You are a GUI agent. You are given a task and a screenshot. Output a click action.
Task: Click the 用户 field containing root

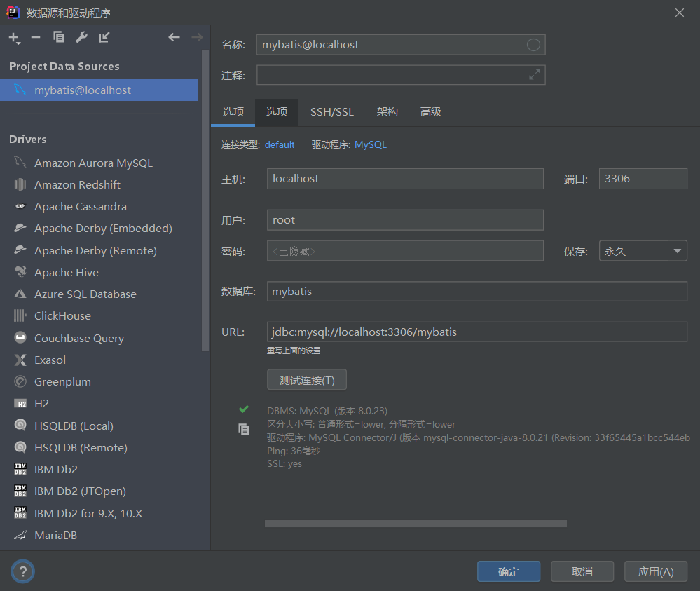click(x=406, y=219)
